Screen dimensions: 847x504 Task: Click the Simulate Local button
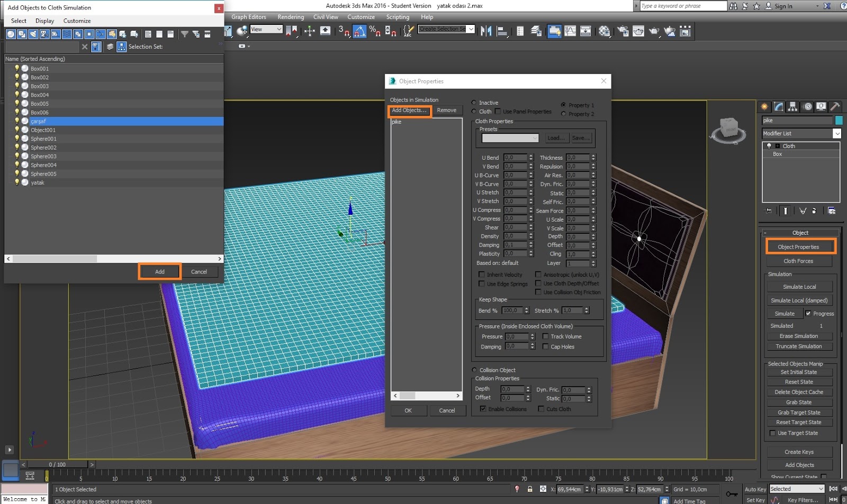tap(799, 287)
